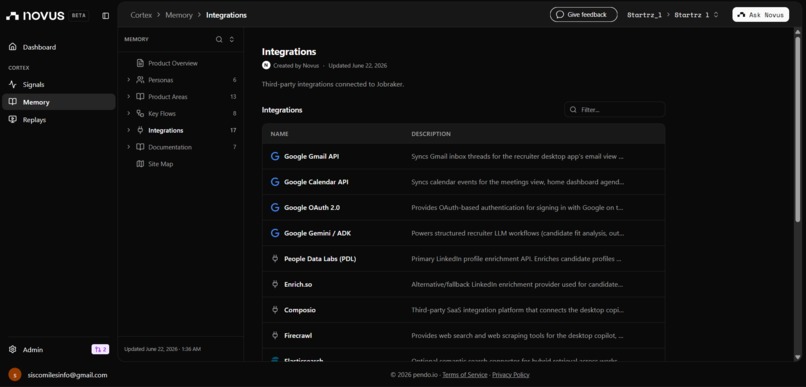Click the Google icon beside Gemini / ADK

tap(274, 233)
